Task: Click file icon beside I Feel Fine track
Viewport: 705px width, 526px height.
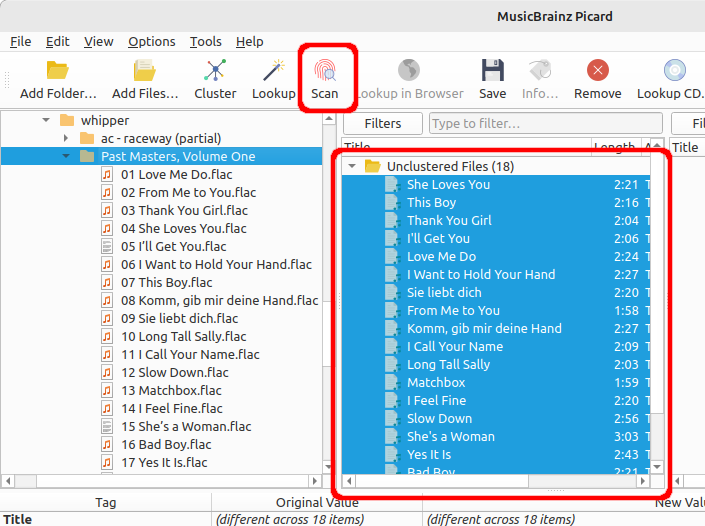Action: (x=392, y=401)
